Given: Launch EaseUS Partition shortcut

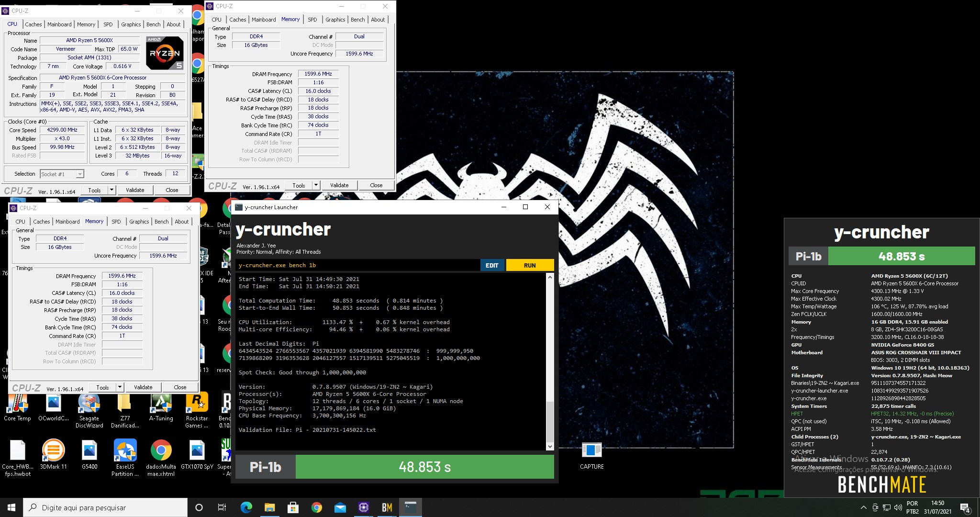Looking at the screenshot, I should tap(125, 458).
